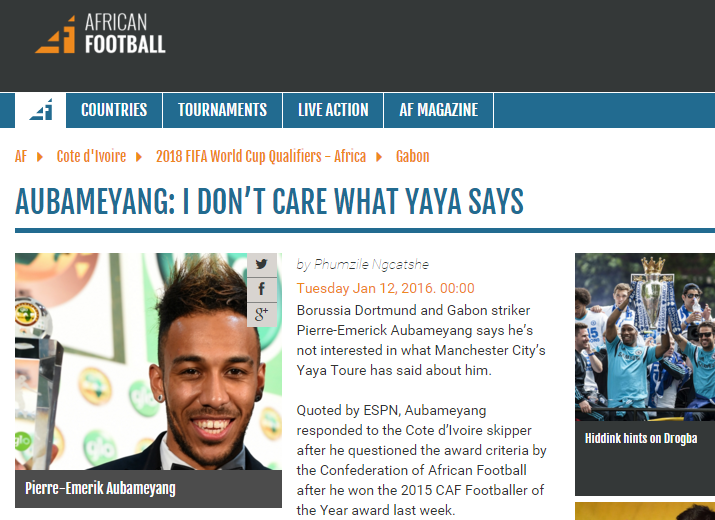Open Cote d'Ivoire breadcrumb link
The image size is (715, 520).
(91, 156)
